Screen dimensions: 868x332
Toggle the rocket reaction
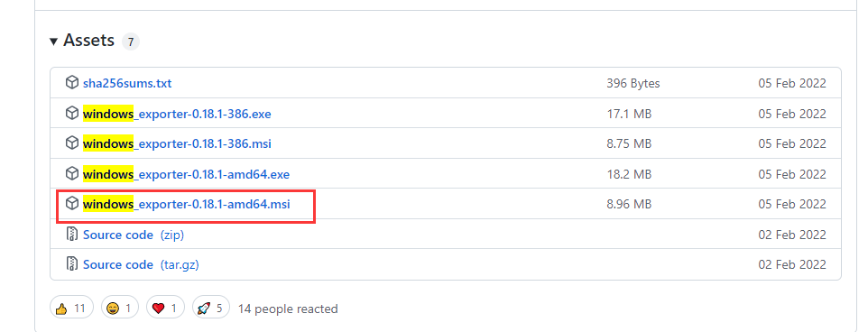pos(211,308)
